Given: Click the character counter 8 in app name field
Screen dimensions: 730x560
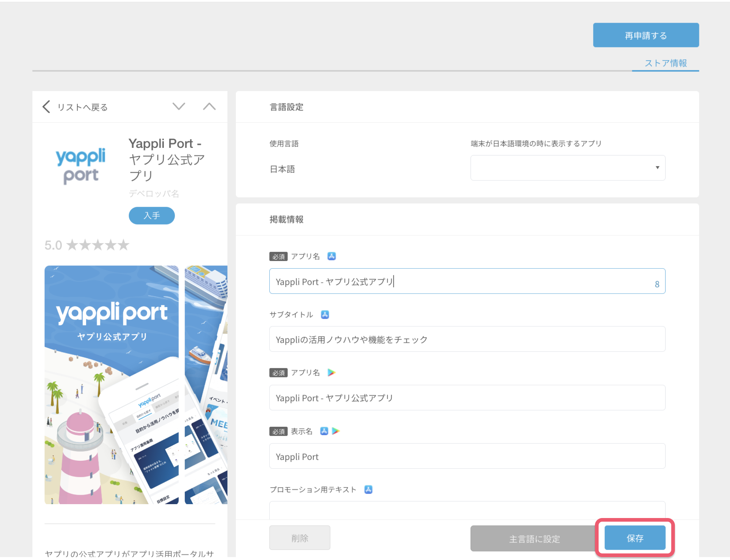Looking at the screenshot, I should (x=657, y=284).
